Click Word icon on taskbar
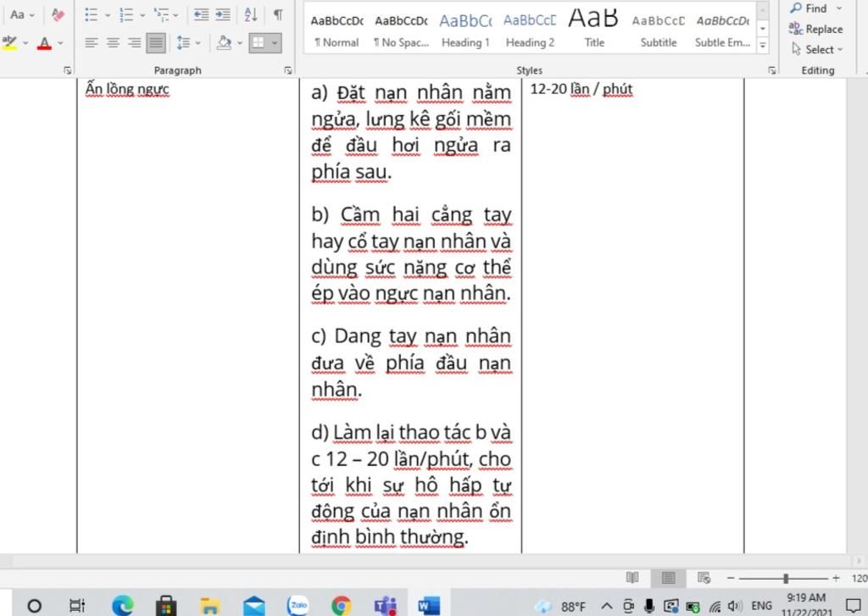The height and width of the screenshot is (616, 868). point(428,606)
